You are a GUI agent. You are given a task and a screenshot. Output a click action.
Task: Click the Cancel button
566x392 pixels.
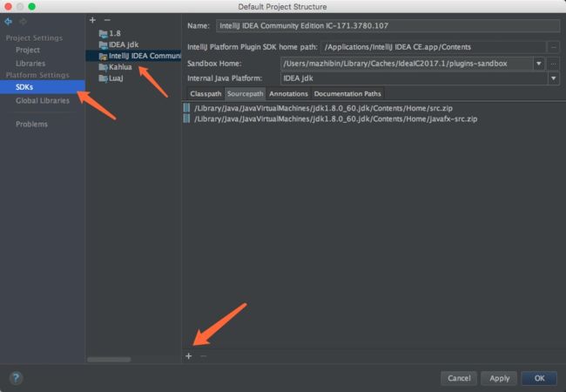pos(459,378)
